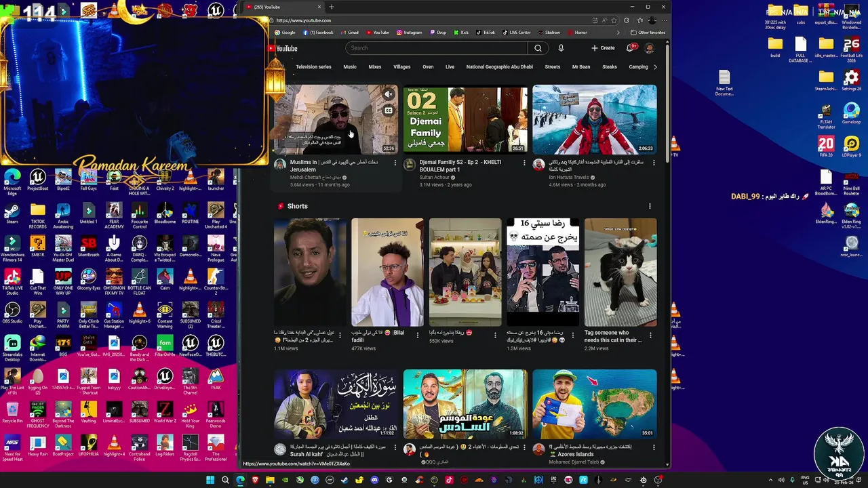Select the Mixes category chip

[375, 67]
